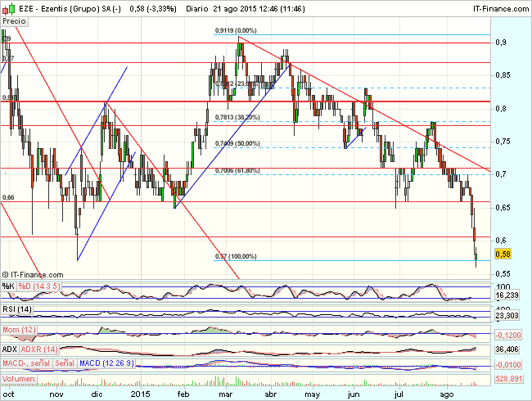The height and width of the screenshot is (401, 532).
Task: Click the 528.891 volume value tag
Action: (508, 379)
